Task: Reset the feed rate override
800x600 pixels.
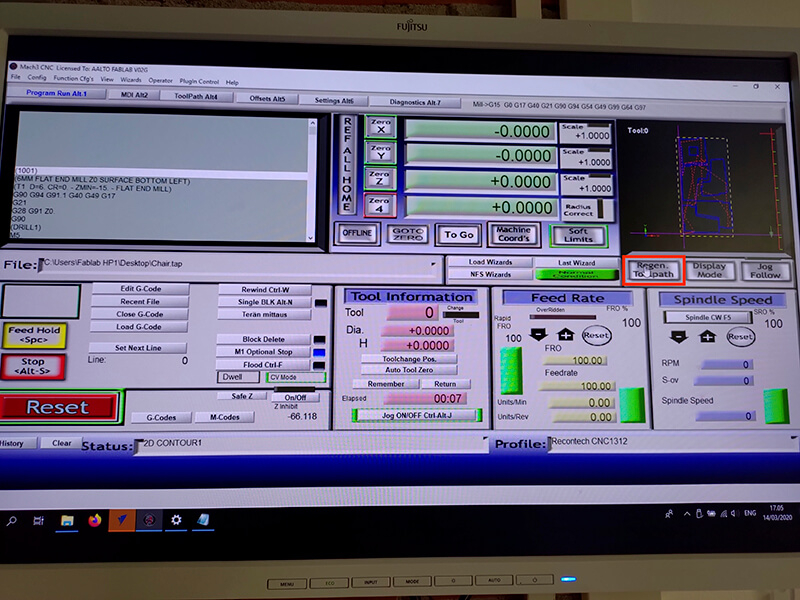Action: click(596, 336)
